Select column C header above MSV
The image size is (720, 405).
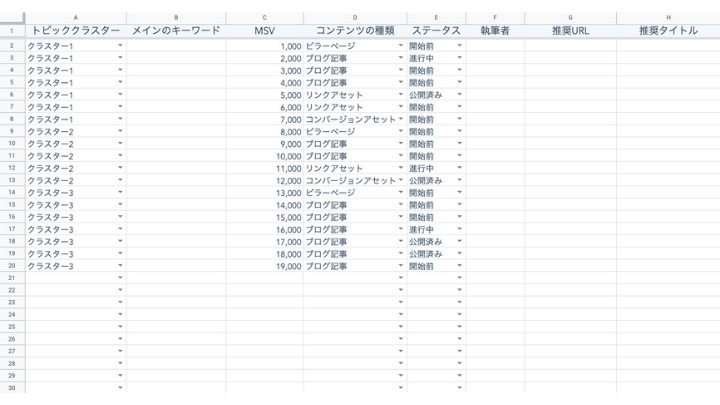[x=264, y=17]
